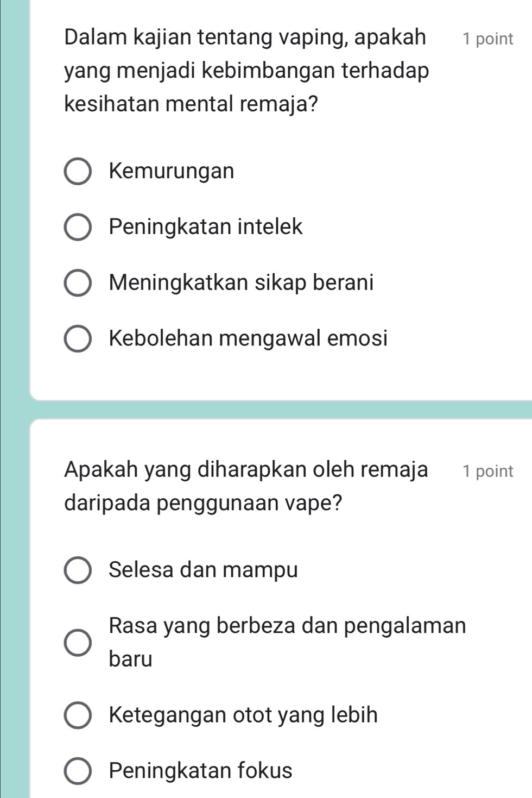This screenshot has height=798, width=532.
Task: Click the Peningkatan fokus label text
Action: pos(200,770)
